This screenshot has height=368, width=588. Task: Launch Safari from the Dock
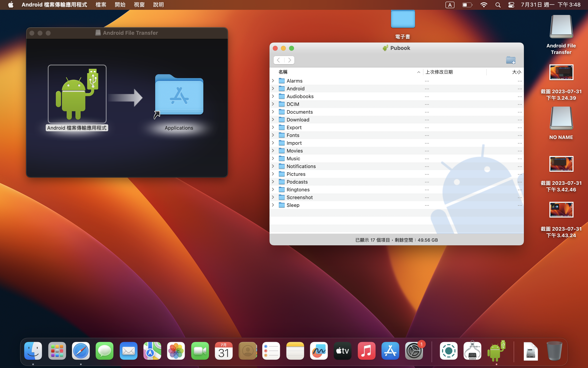tap(81, 351)
